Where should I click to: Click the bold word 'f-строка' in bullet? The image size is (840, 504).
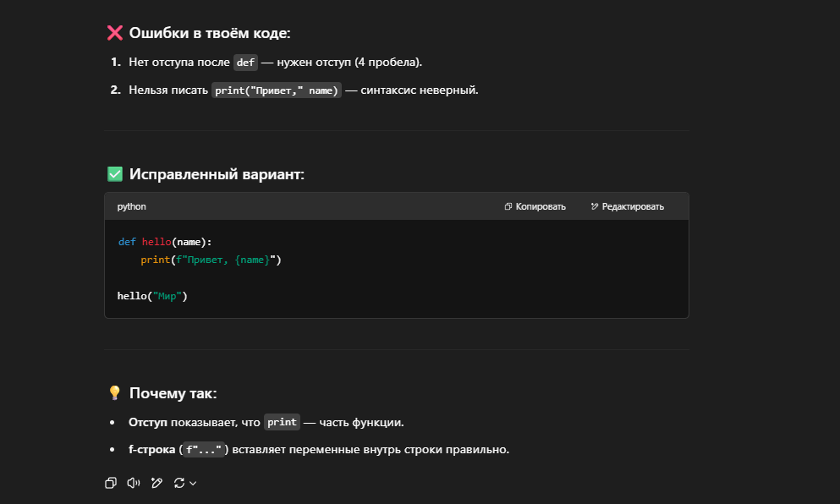click(x=151, y=449)
